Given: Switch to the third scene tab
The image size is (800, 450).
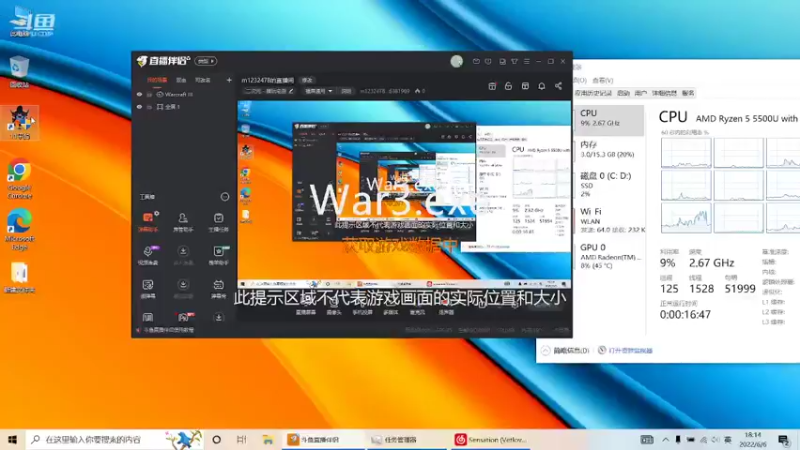Looking at the screenshot, I should (203, 80).
